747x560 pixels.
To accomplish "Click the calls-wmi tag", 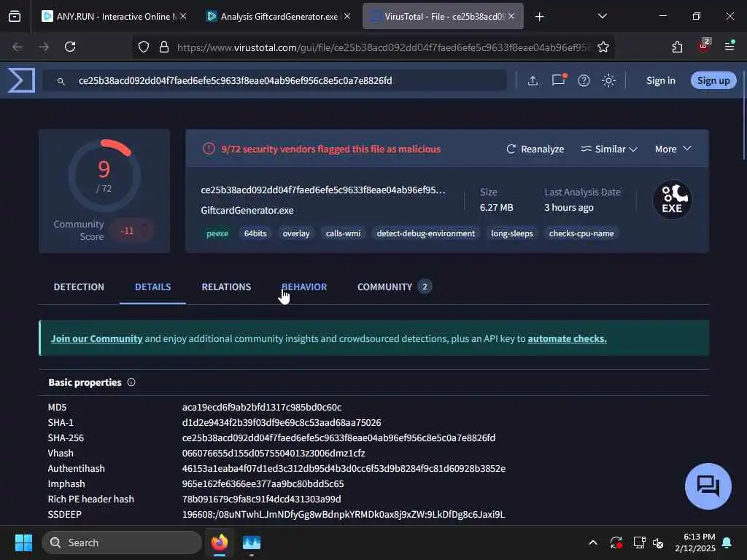I will point(343,233).
